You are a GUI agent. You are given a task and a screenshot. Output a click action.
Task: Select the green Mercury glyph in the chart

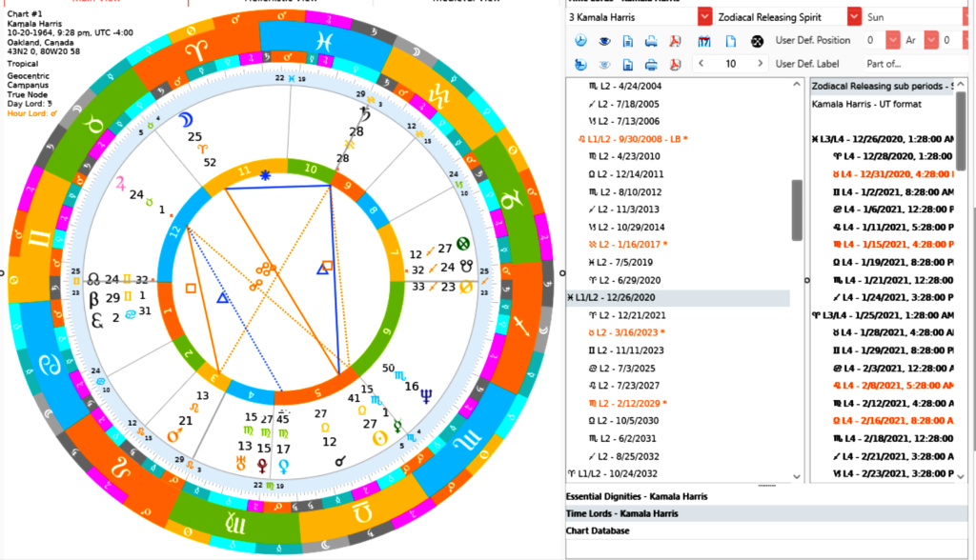point(397,427)
